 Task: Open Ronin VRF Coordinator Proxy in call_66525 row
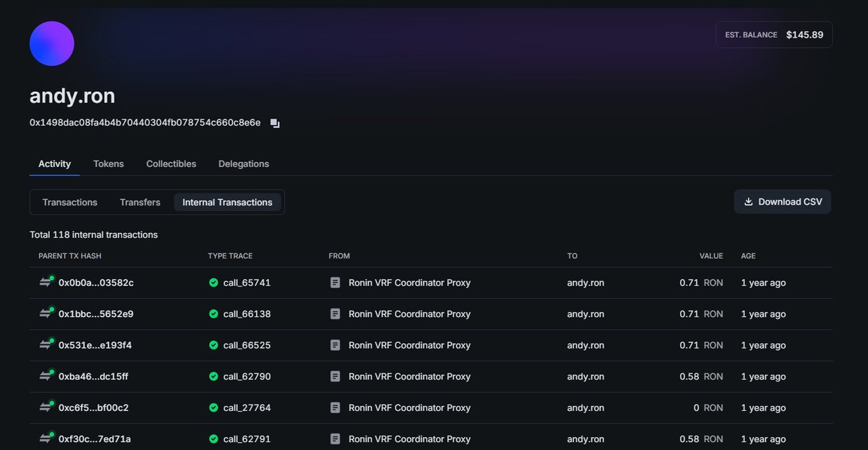point(409,345)
